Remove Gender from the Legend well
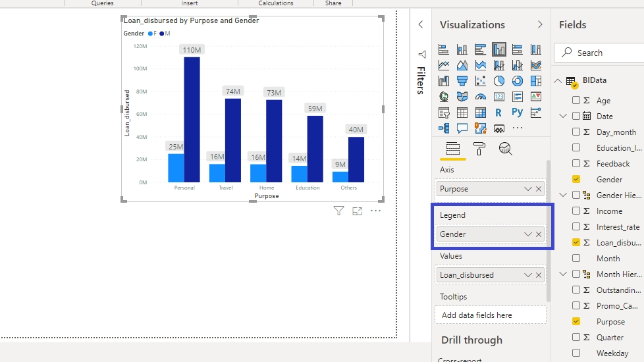The height and width of the screenshot is (362, 644). [539, 234]
